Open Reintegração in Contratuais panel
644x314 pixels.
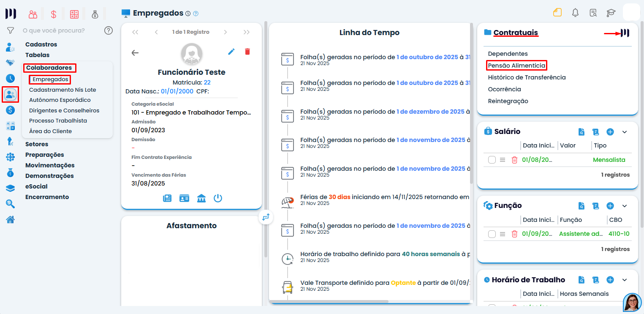pyautogui.click(x=508, y=101)
